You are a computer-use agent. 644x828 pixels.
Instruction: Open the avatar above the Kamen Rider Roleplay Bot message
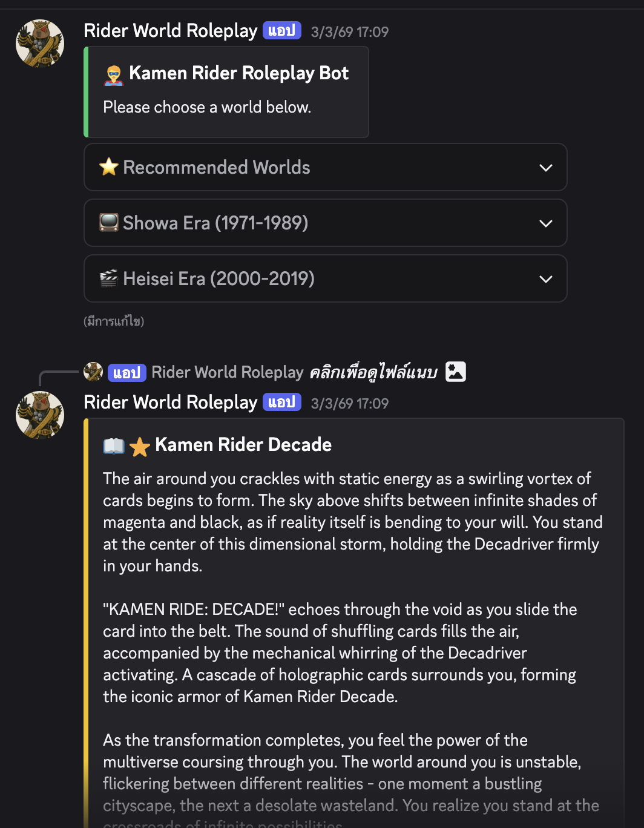coord(40,43)
